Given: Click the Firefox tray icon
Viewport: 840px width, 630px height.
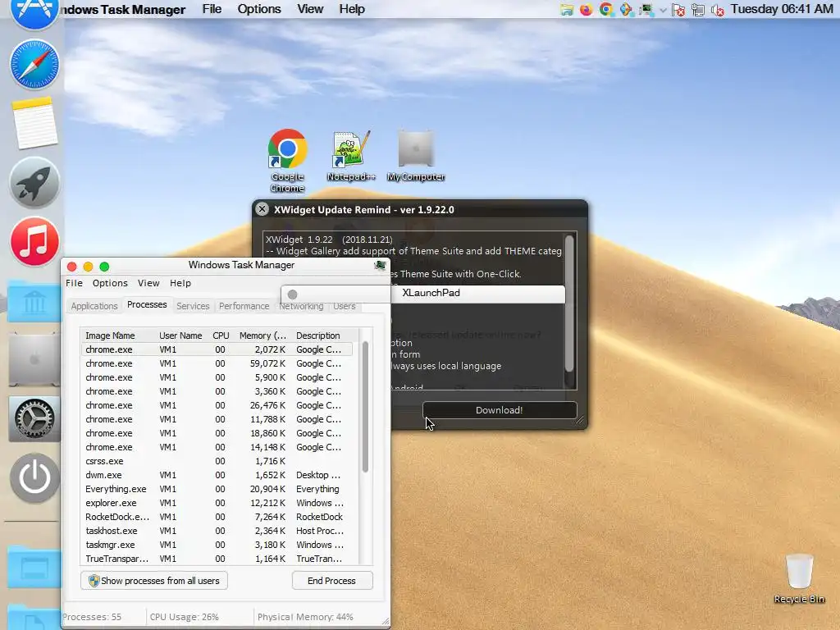Looking at the screenshot, I should [586, 9].
